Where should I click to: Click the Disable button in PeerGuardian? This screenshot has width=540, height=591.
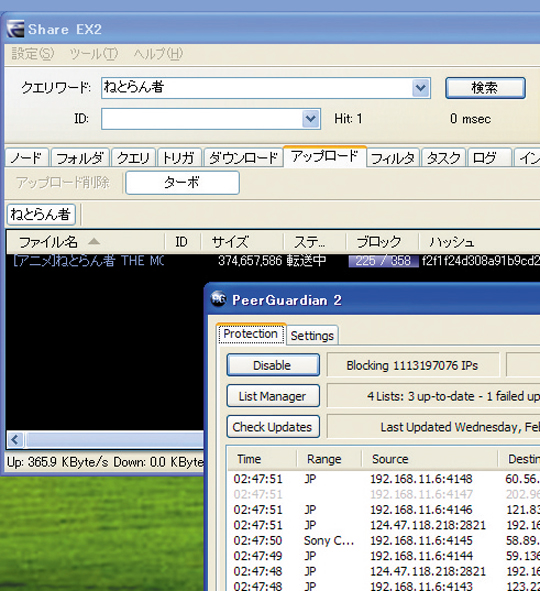point(273,365)
